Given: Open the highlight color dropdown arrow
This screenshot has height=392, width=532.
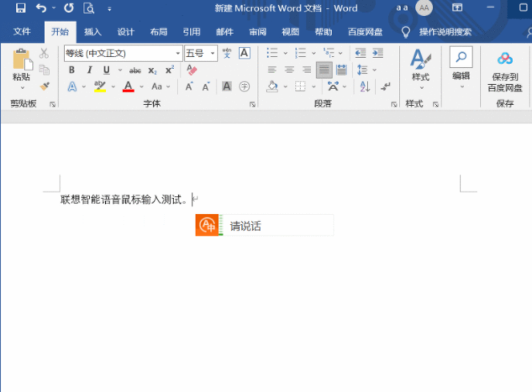Looking at the screenshot, I should click(113, 87).
